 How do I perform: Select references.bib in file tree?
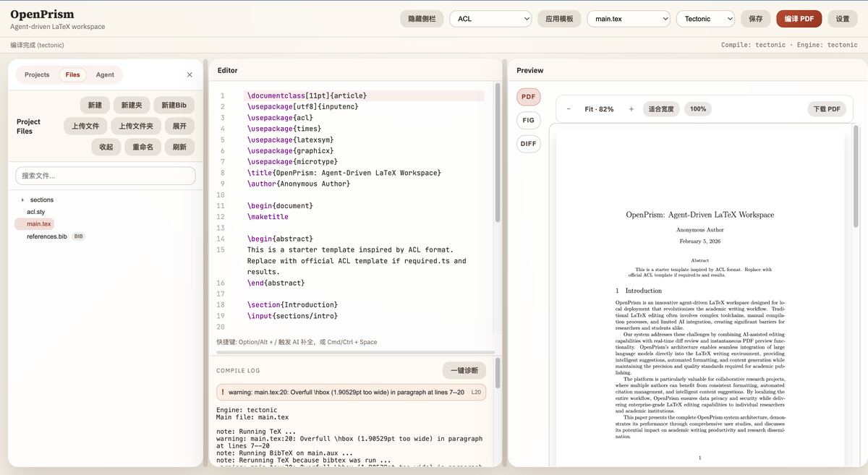pyautogui.click(x=47, y=236)
